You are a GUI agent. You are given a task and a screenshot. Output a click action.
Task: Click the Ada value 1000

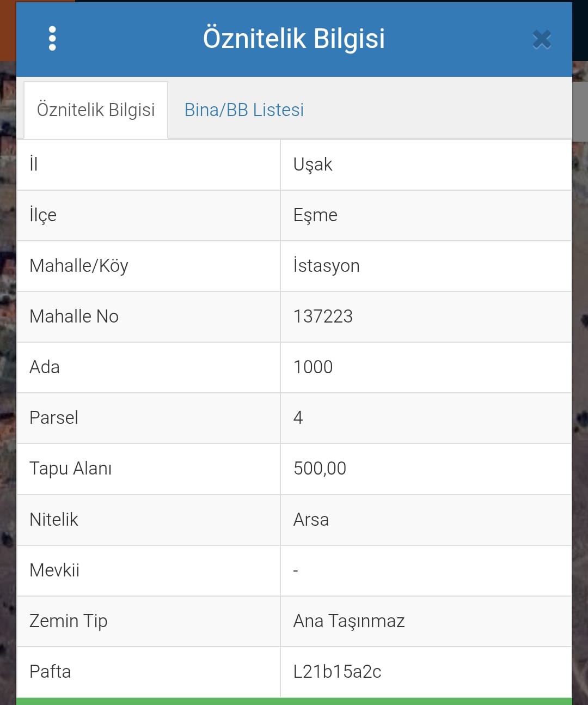(x=313, y=367)
